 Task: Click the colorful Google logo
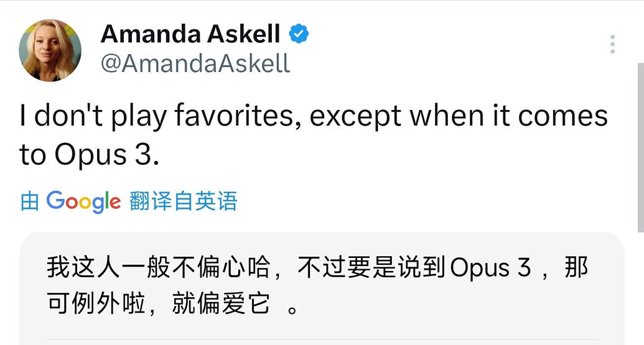(x=83, y=201)
